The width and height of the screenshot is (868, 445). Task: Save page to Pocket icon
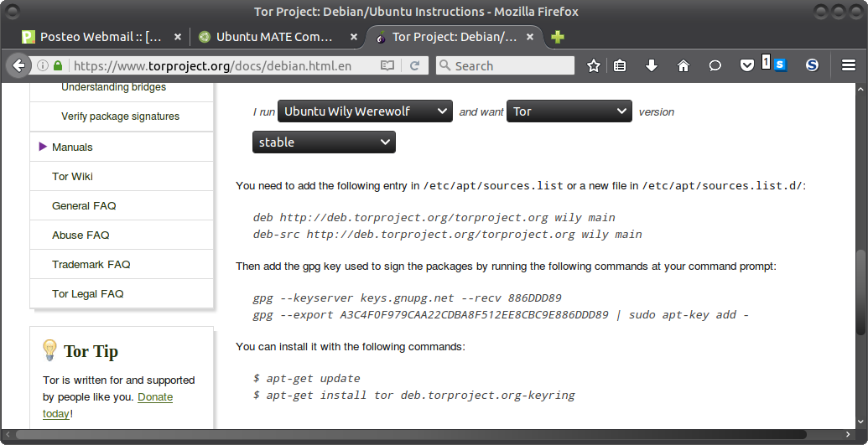tap(746, 66)
